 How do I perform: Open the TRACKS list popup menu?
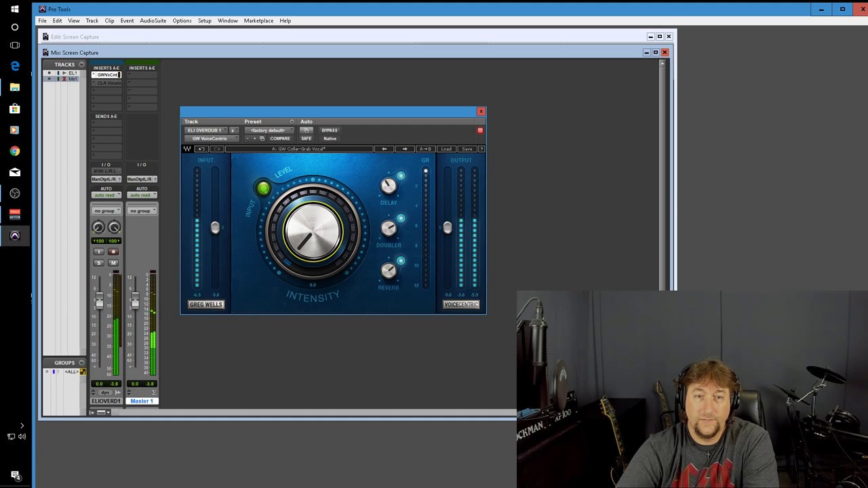81,64
